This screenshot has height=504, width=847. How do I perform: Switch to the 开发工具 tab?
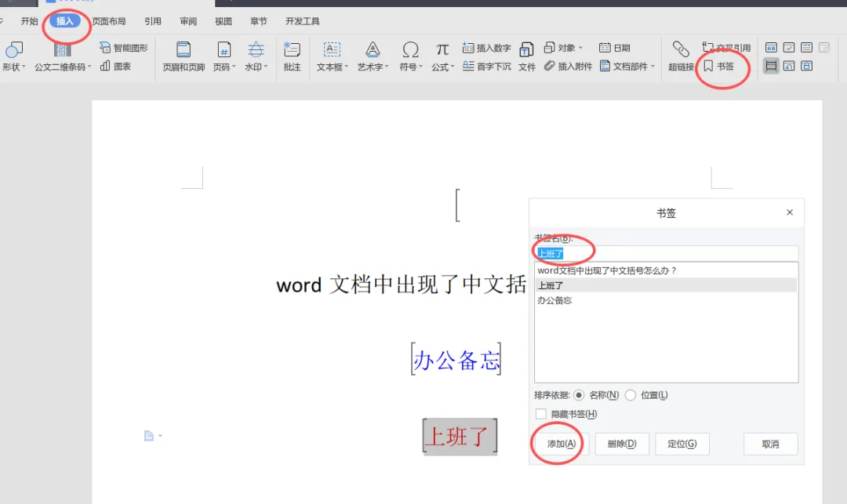pyautogui.click(x=303, y=21)
